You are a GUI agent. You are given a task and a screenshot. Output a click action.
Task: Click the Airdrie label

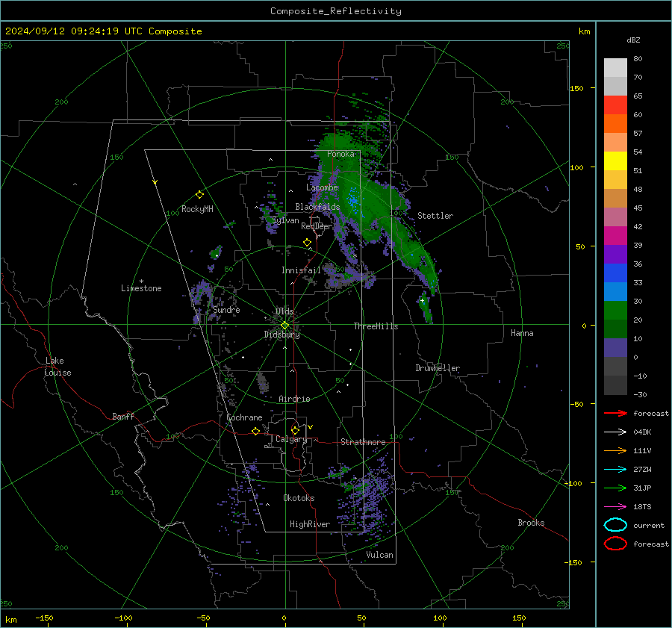pyautogui.click(x=294, y=399)
